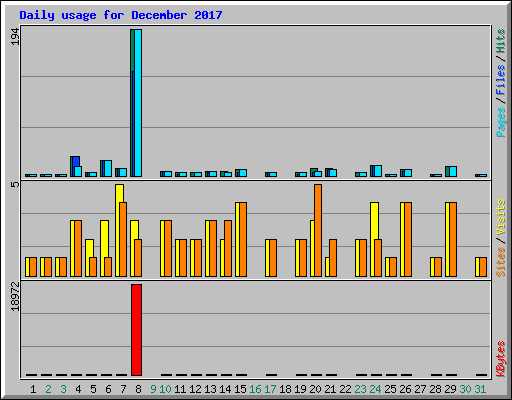Click day label 27 on x-axis
Image resolution: width=512 pixels, height=400 pixels.
pyautogui.click(x=420, y=389)
